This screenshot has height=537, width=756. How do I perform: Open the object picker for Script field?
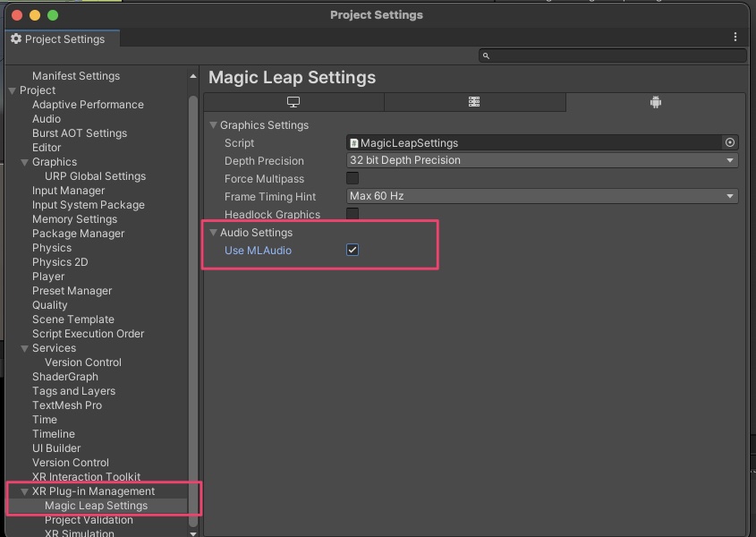(x=729, y=142)
